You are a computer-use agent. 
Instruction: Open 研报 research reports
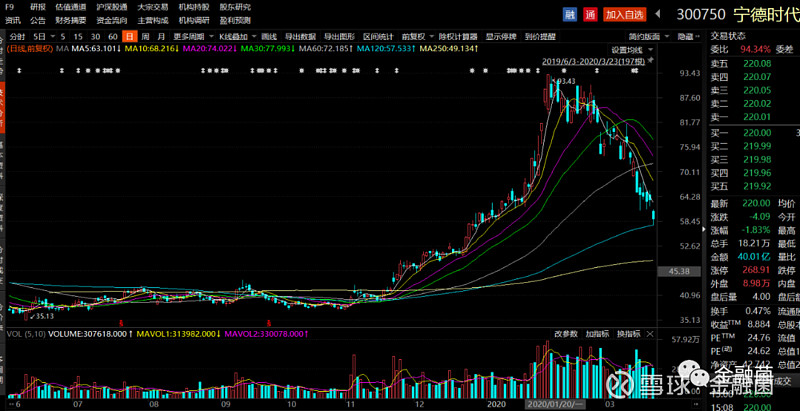point(38,8)
